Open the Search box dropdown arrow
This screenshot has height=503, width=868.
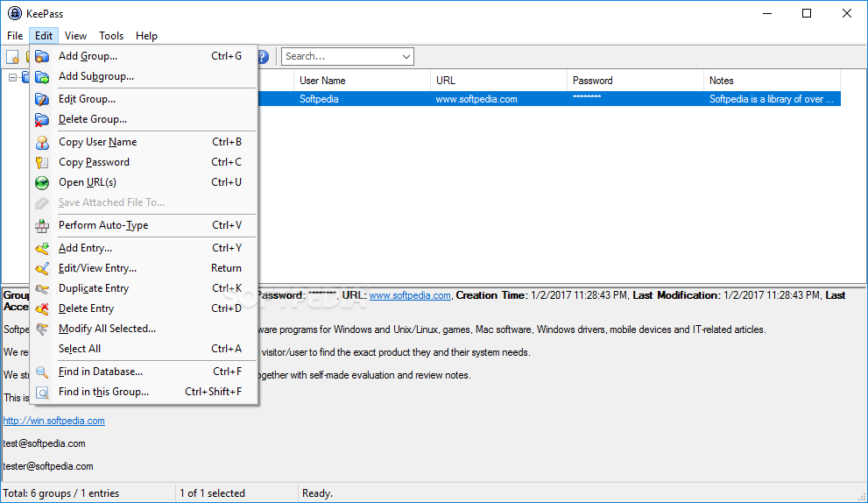[406, 56]
